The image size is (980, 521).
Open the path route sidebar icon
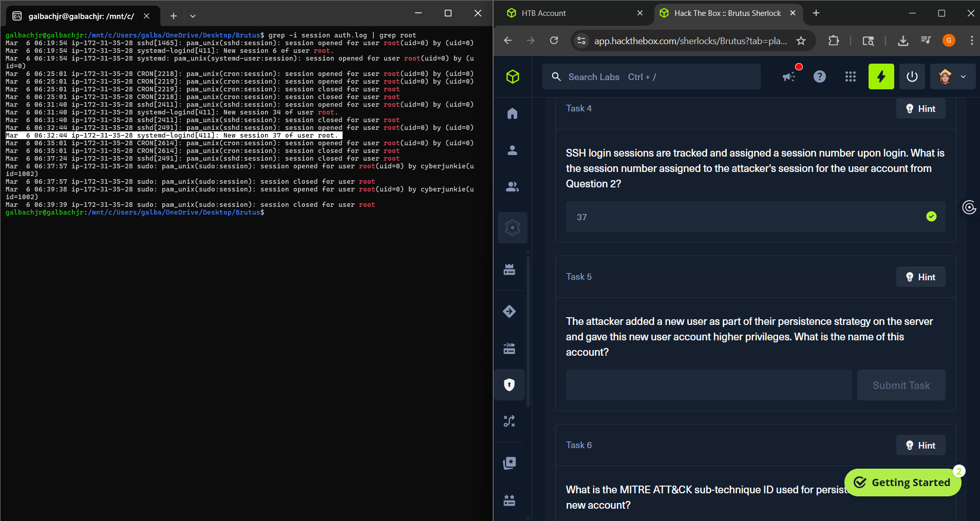pyautogui.click(x=510, y=421)
